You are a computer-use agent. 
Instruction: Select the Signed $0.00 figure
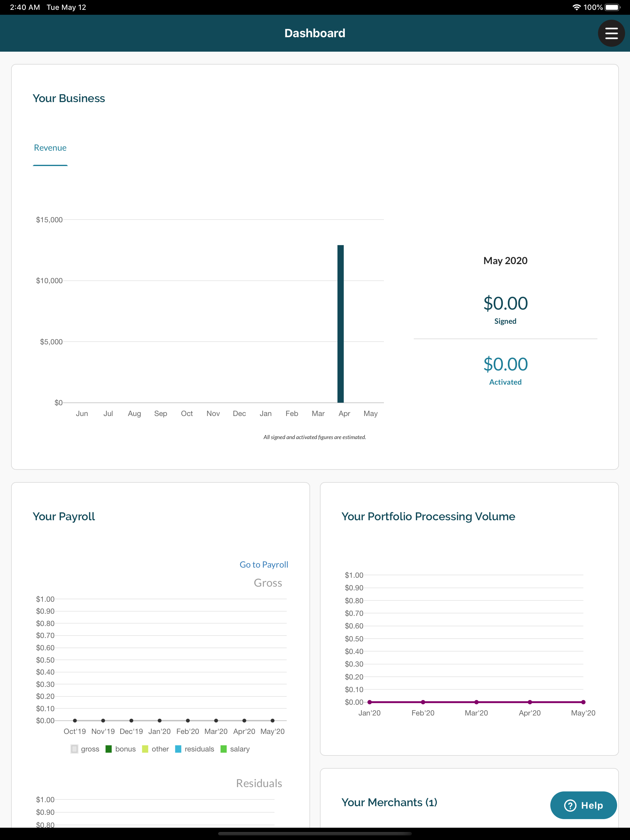click(505, 303)
